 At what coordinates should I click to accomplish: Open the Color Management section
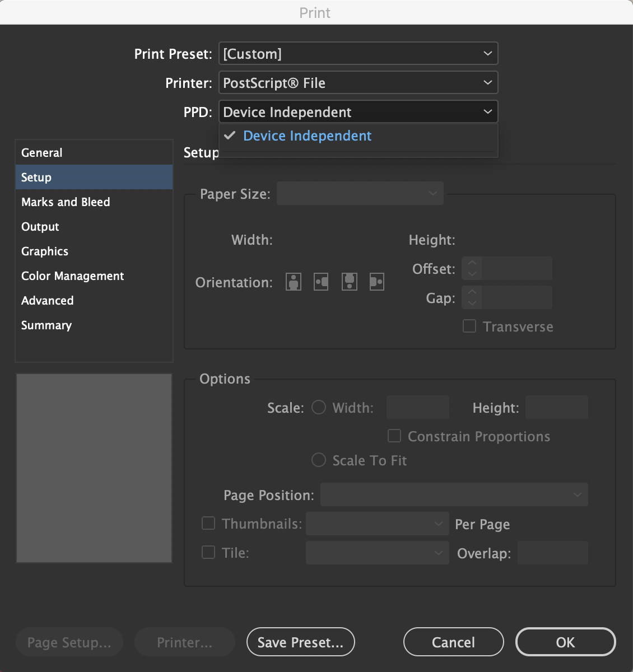pyautogui.click(x=72, y=276)
